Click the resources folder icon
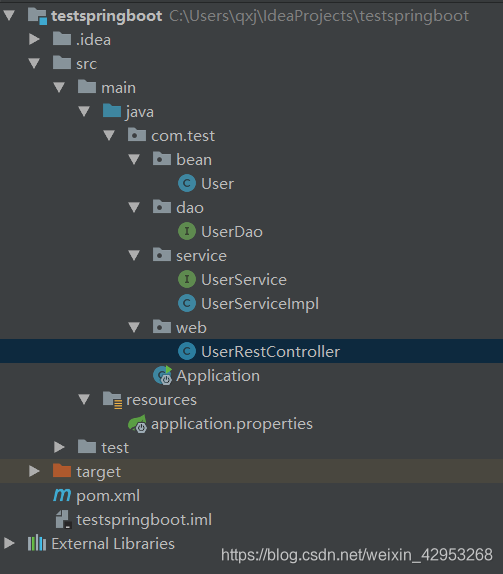This screenshot has height=574, width=503. click(x=112, y=400)
